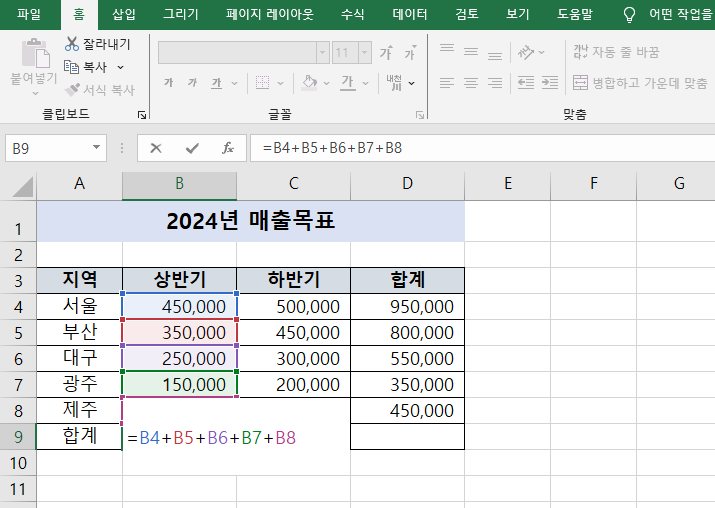This screenshot has width=715, height=508.
Task: Align cell text to the right
Action: tap(495, 83)
